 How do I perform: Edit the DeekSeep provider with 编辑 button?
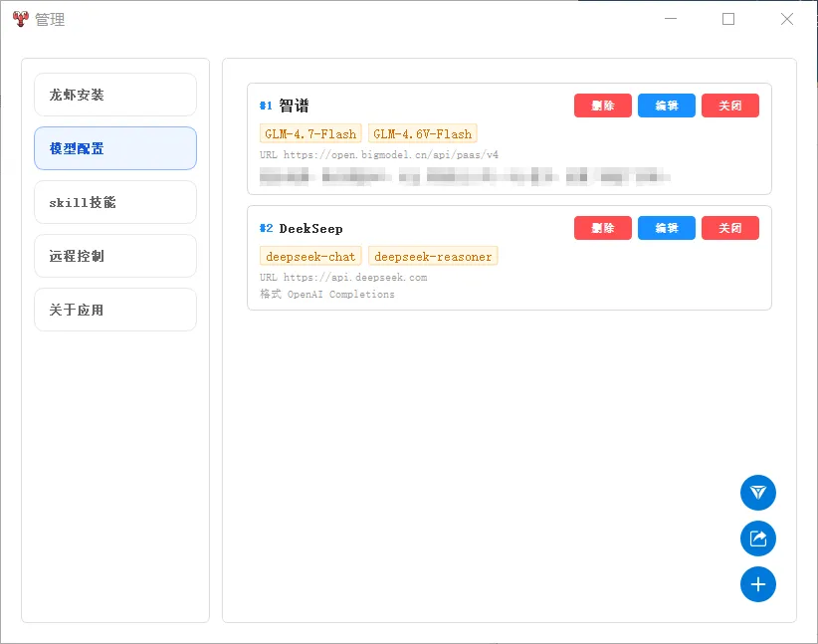(x=666, y=228)
